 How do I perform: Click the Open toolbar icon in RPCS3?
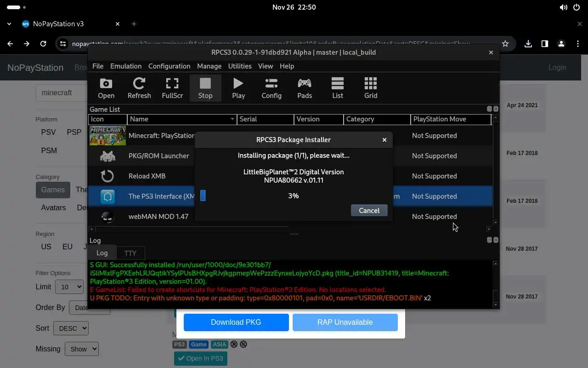tap(106, 88)
